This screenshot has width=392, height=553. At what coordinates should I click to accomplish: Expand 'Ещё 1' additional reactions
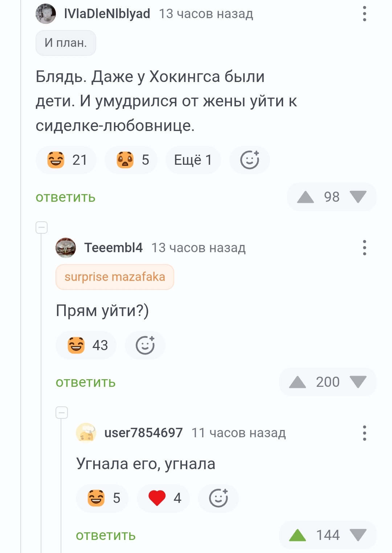coord(193,160)
